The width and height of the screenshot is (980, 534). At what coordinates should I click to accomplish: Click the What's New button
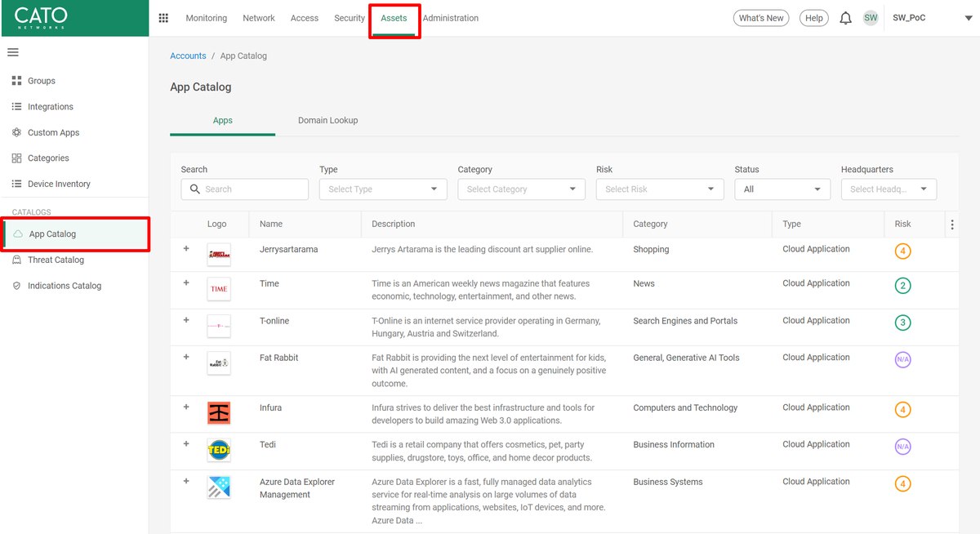click(x=761, y=18)
